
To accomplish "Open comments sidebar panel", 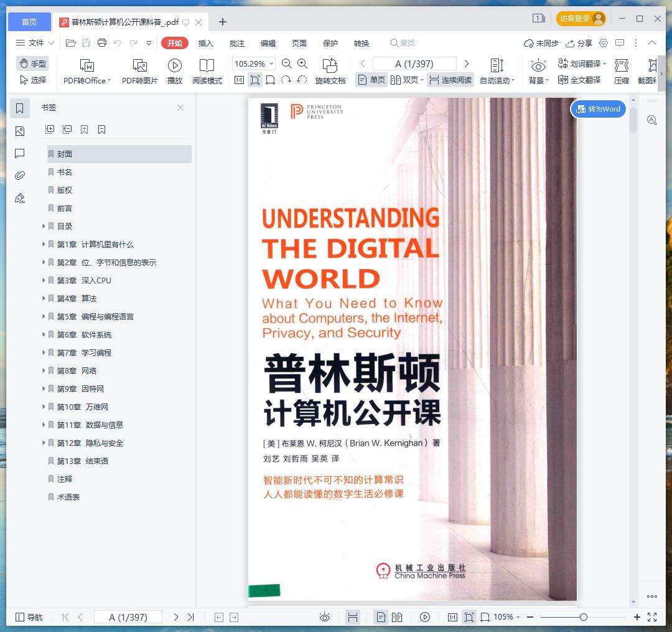I will tap(20, 154).
